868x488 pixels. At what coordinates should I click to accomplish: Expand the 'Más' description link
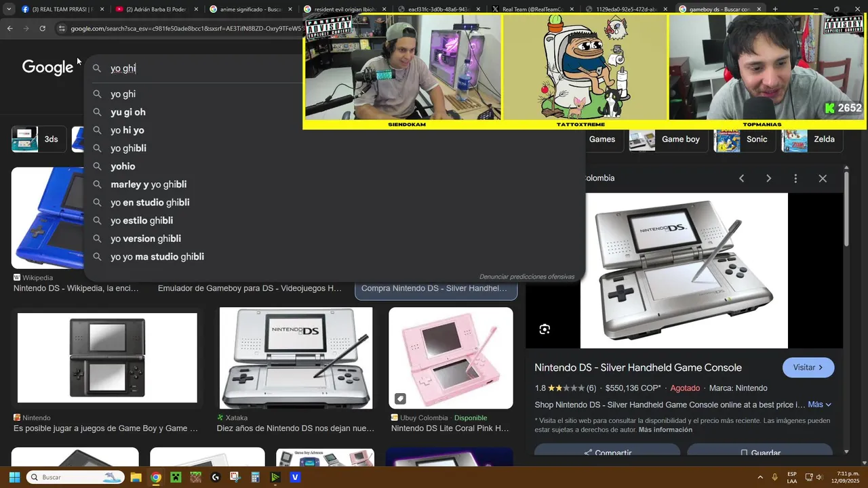click(819, 405)
